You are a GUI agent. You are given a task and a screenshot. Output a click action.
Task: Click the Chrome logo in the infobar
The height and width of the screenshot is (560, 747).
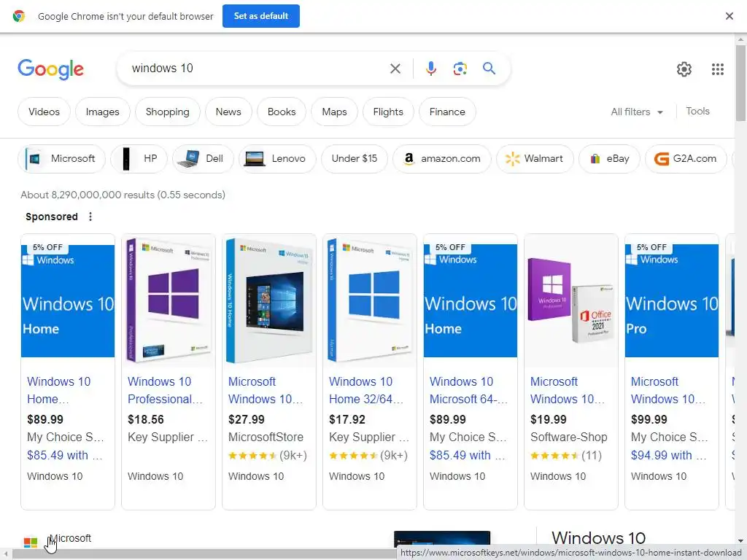pos(18,16)
